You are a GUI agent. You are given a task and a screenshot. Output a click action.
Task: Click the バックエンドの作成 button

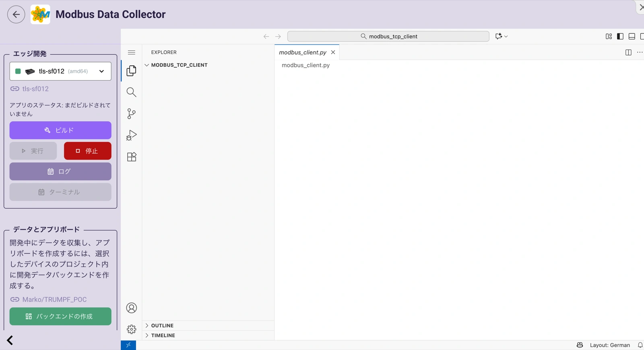(x=60, y=317)
